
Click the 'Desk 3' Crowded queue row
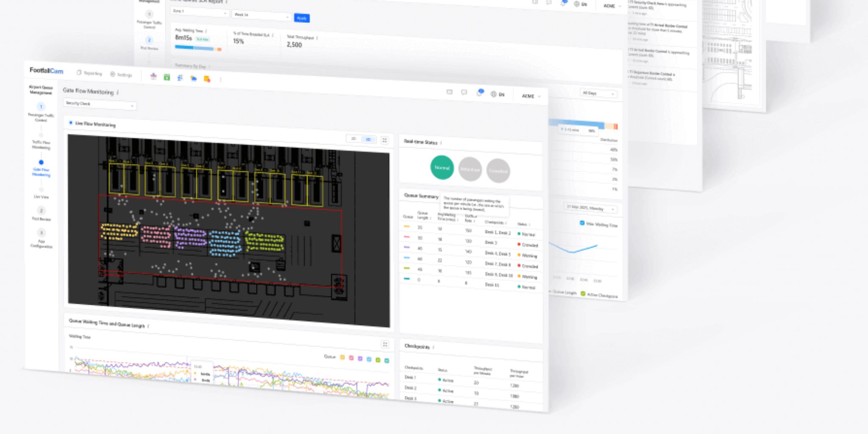click(471, 241)
